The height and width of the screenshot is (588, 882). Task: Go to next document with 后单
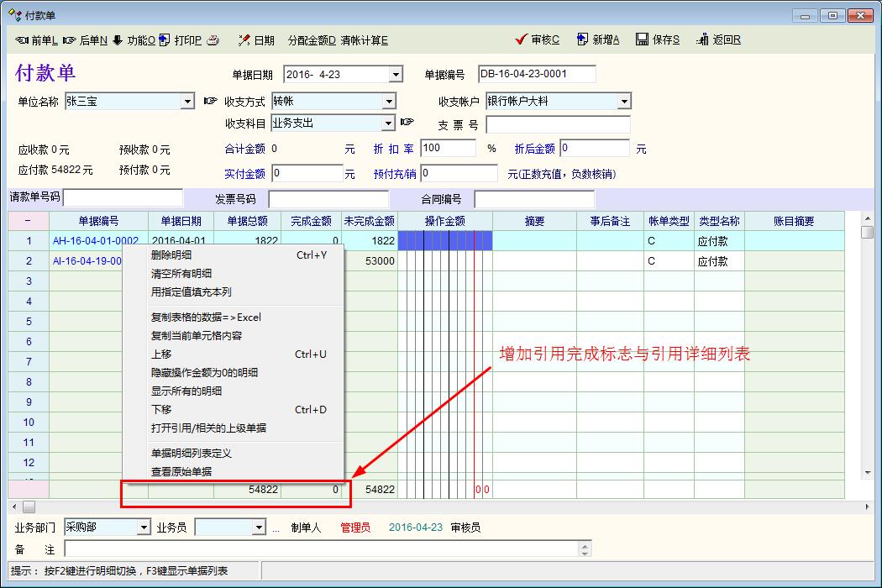(70, 39)
